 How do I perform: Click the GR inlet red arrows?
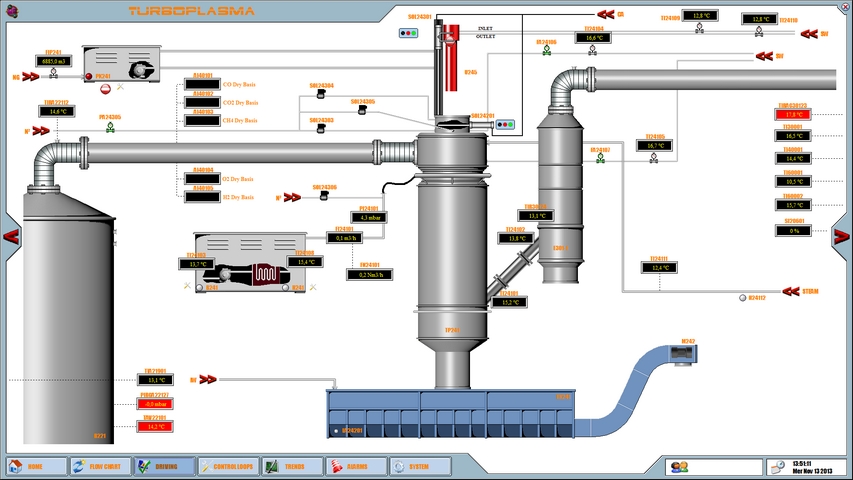pyautogui.click(x=605, y=14)
